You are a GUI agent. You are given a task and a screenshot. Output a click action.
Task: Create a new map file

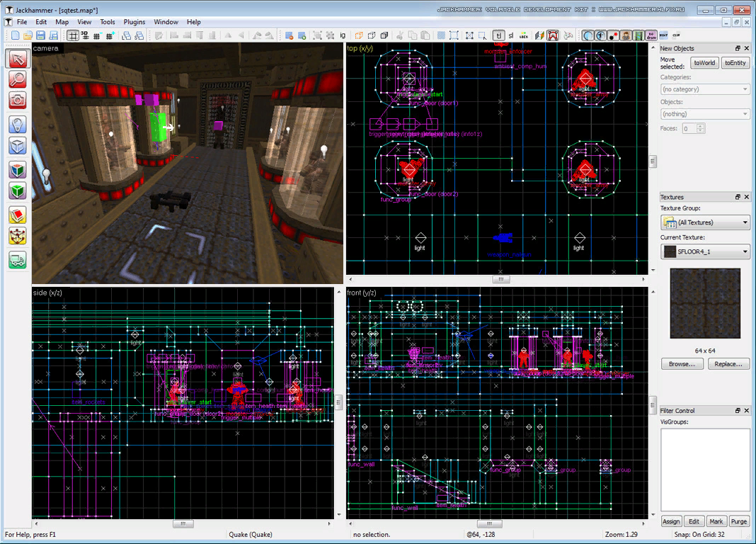[16, 35]
